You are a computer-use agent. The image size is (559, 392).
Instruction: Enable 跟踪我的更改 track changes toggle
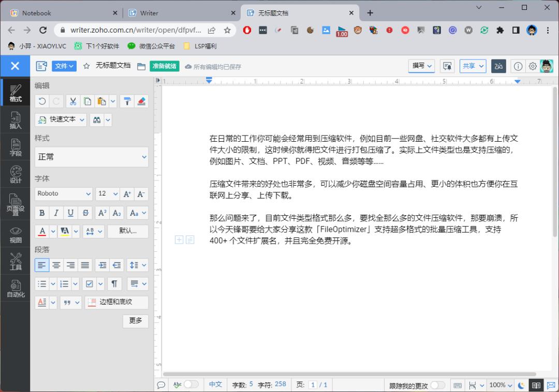click(x=438, y=385)
